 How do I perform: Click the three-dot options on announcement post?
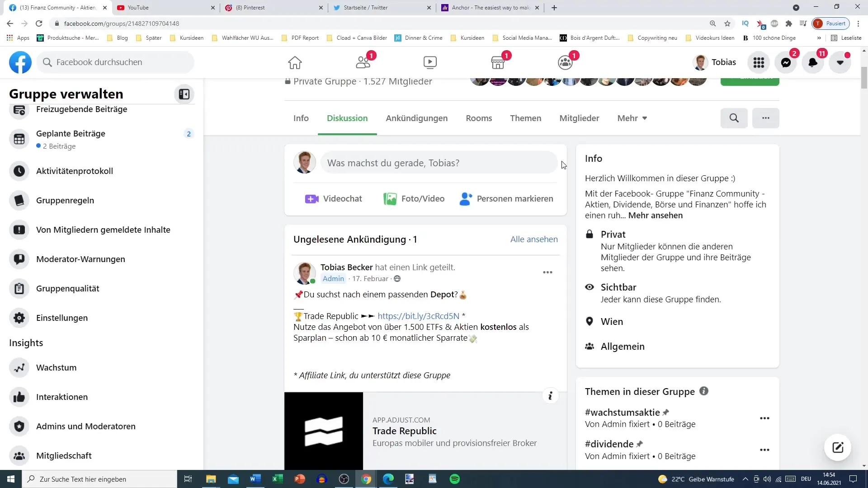pyautogui.click(x=548, y=272)
